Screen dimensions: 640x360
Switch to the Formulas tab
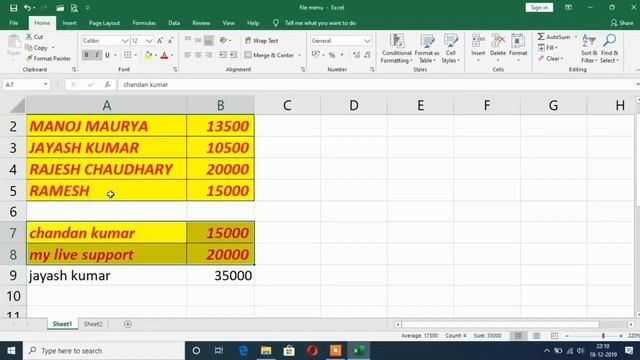click(144, 23)
